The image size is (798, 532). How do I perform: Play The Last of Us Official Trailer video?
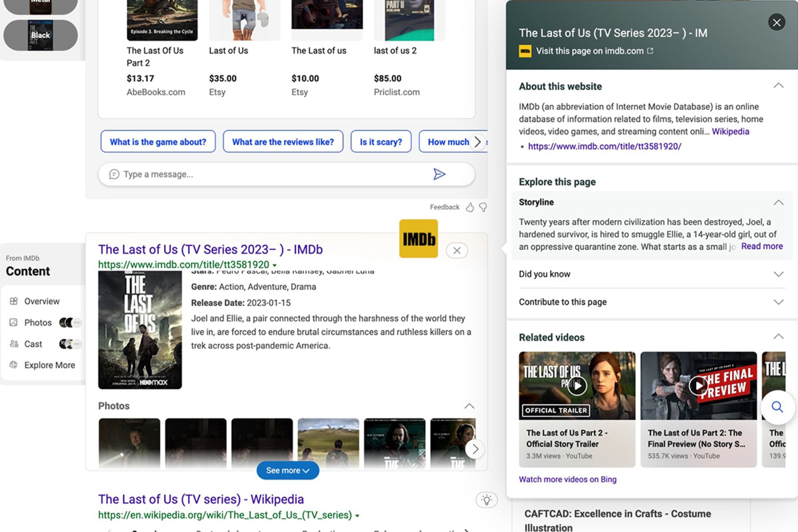pos(577,386)
